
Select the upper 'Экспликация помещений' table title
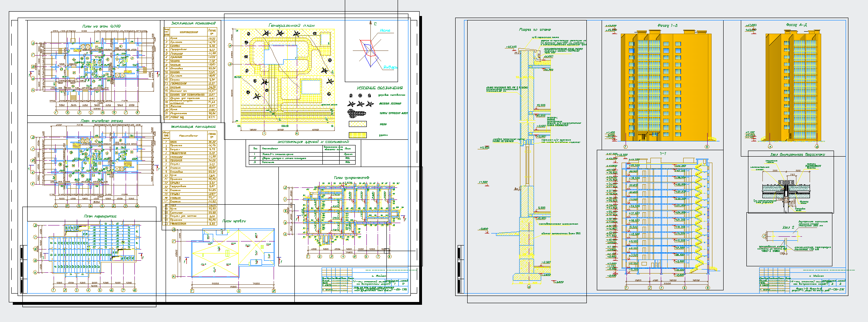tap(194, 23)
